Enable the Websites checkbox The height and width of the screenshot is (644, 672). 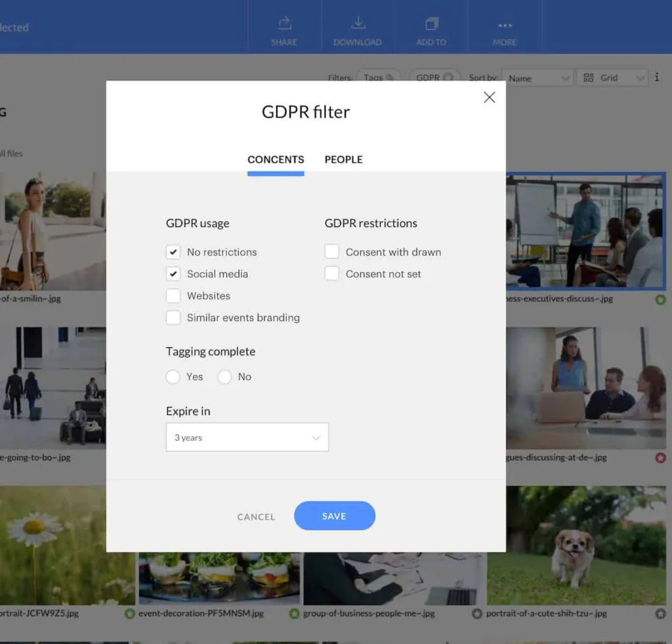tap(173, 295)
